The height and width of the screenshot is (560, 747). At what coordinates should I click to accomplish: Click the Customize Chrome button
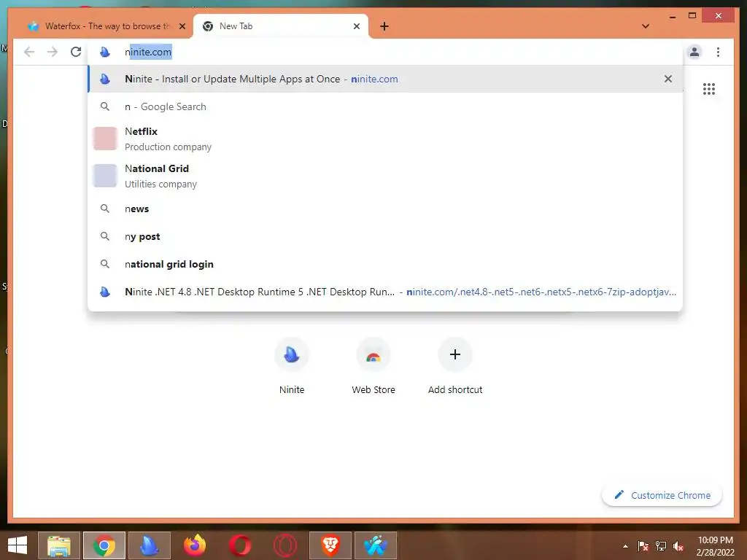662,495
